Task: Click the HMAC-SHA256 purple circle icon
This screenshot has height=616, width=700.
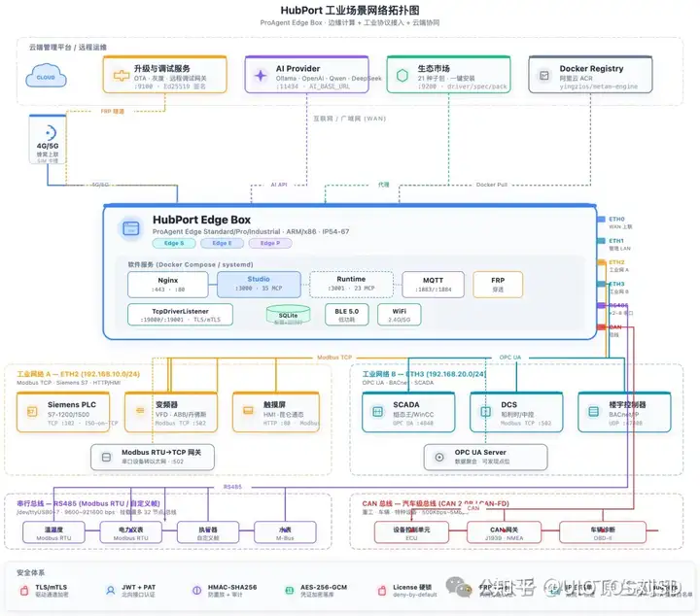Action: coord(196,591)
